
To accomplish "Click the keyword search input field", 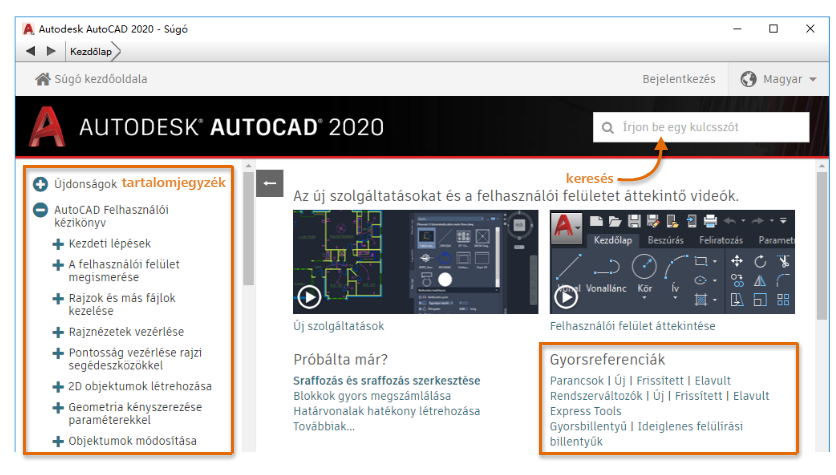I will 701,127.
